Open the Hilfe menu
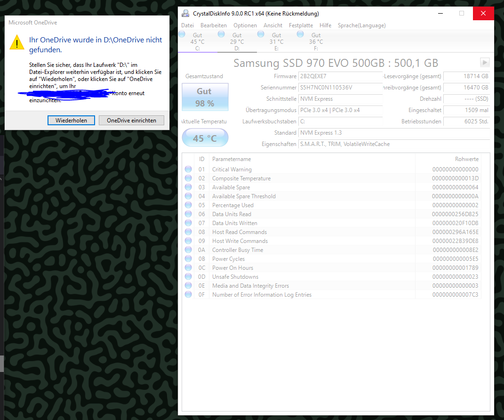This screenshot has width=504, height=420. [325, 25]
